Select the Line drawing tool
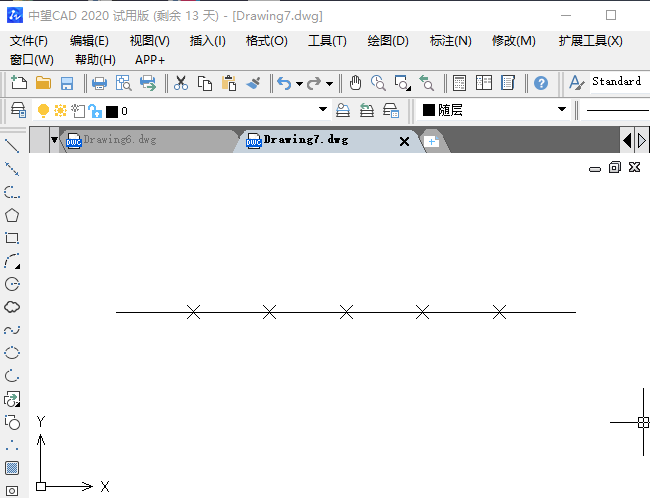650x498 pixels. tap(12, 146)
